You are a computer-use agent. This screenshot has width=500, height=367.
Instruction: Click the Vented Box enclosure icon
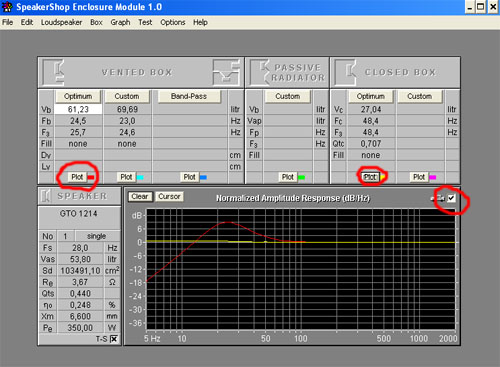pos(53,72)
